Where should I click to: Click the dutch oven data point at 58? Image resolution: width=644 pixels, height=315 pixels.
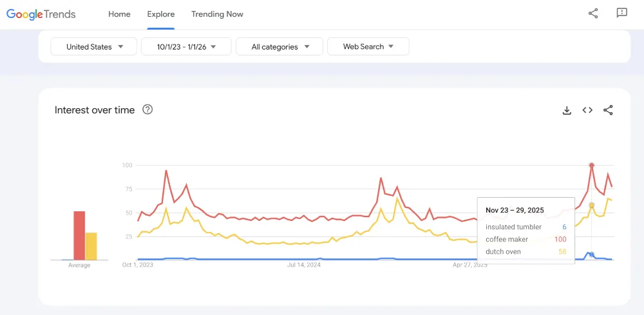point(591,205)
